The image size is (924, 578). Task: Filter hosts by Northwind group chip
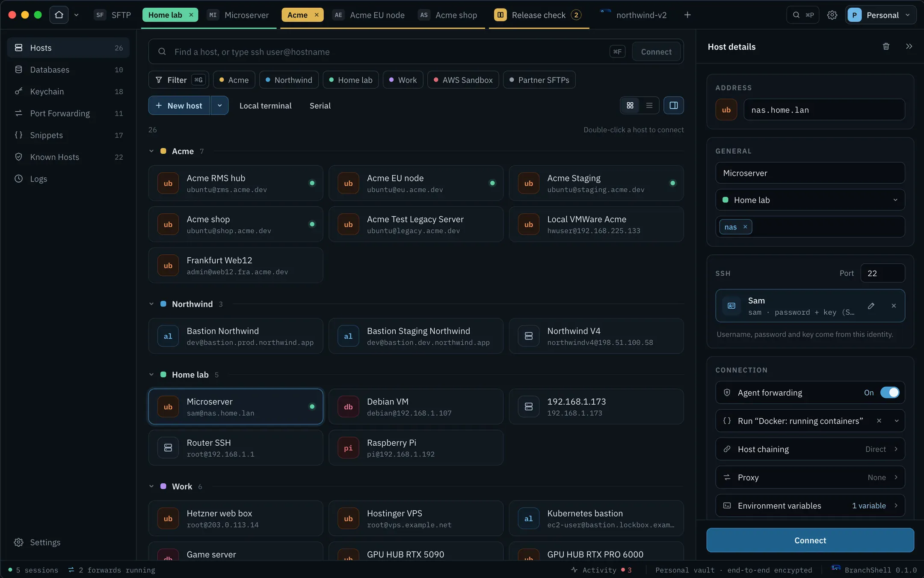click(289, 80)
